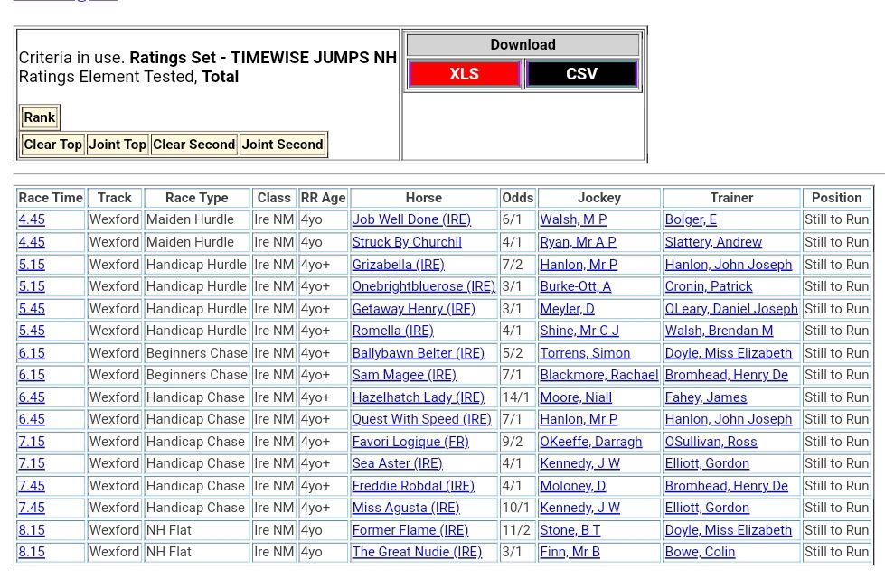Choose the Clear Second filter
The height and width of the screenshot is (588, 885).
193,145
